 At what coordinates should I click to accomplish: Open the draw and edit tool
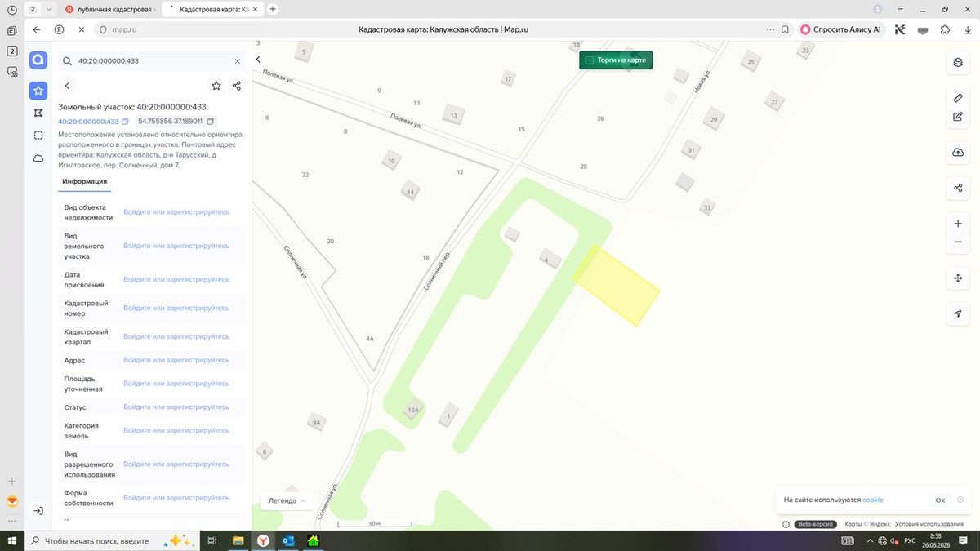click(958, 117)
